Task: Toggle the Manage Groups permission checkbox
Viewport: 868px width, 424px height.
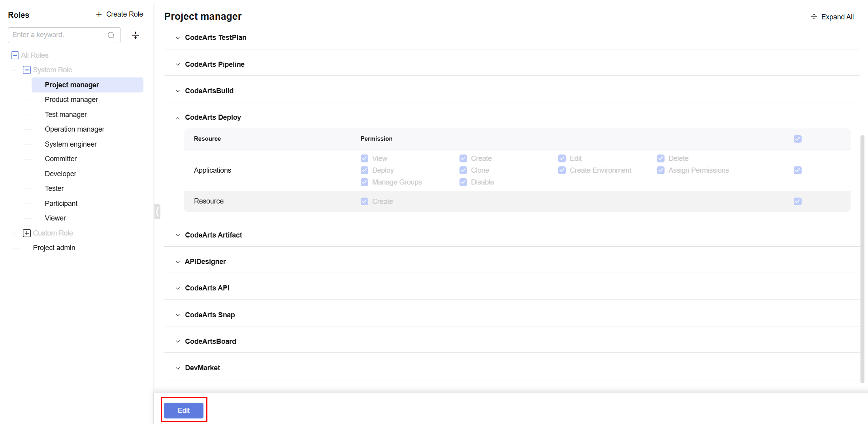Action: [x=364, y=182]
